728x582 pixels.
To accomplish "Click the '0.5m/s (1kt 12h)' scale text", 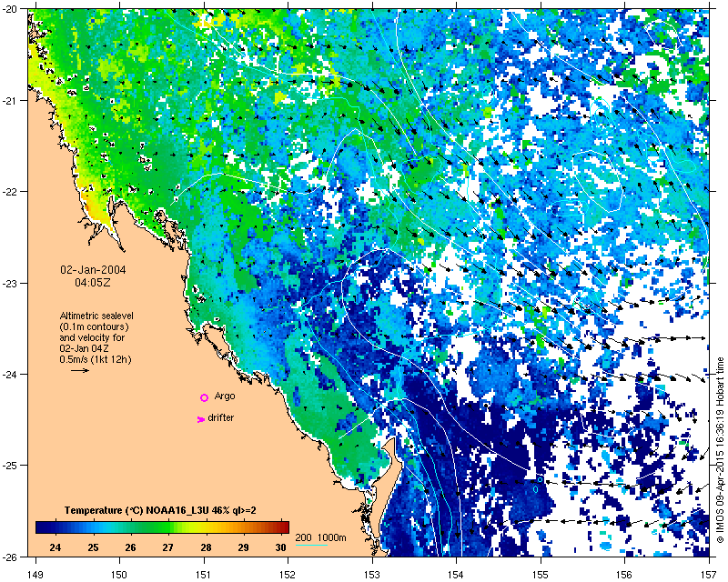I will pos(96,360).
